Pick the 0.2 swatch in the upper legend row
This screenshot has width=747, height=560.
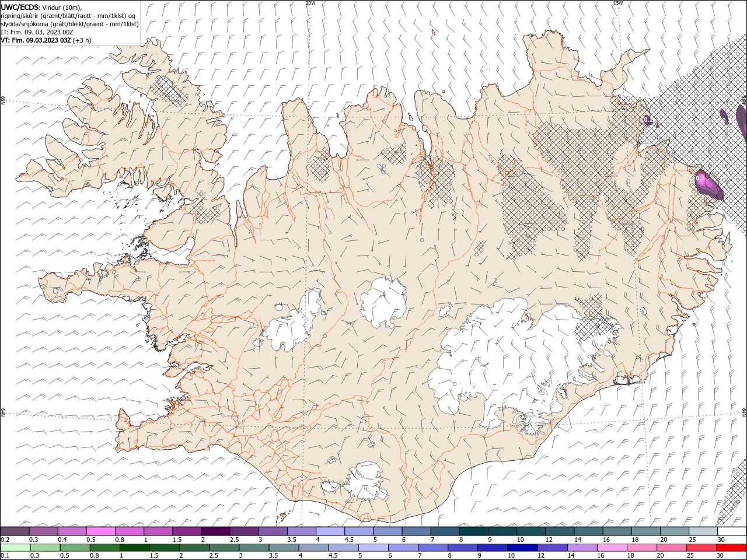coord(15,531)
